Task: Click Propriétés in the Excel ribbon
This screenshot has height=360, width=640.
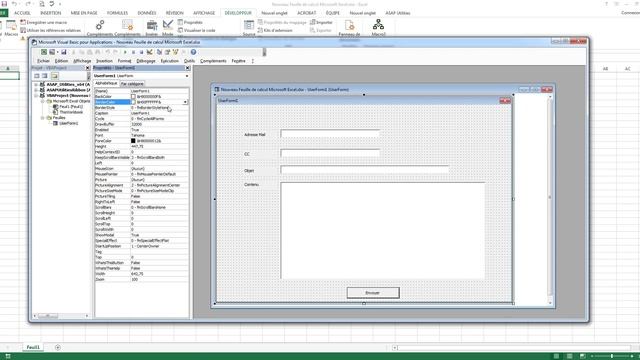Action: pyautogui.click(x=190, y=22)
